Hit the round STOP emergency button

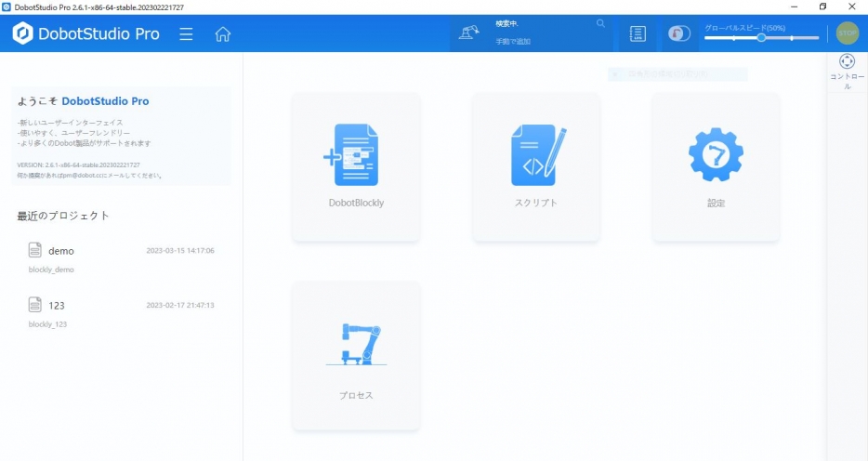847,33
